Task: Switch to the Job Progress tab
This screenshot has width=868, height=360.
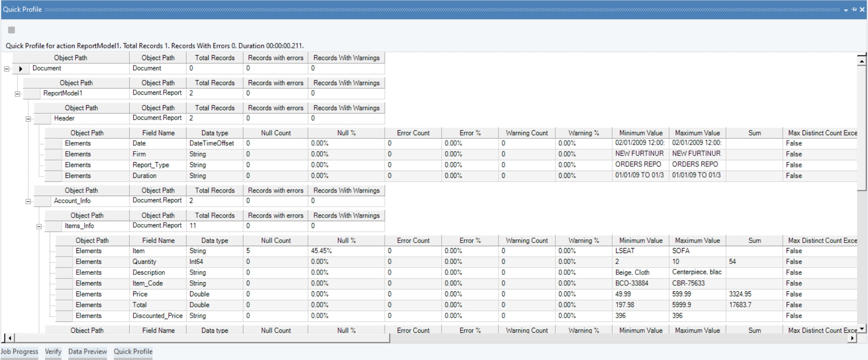Action: pos(19,351)
